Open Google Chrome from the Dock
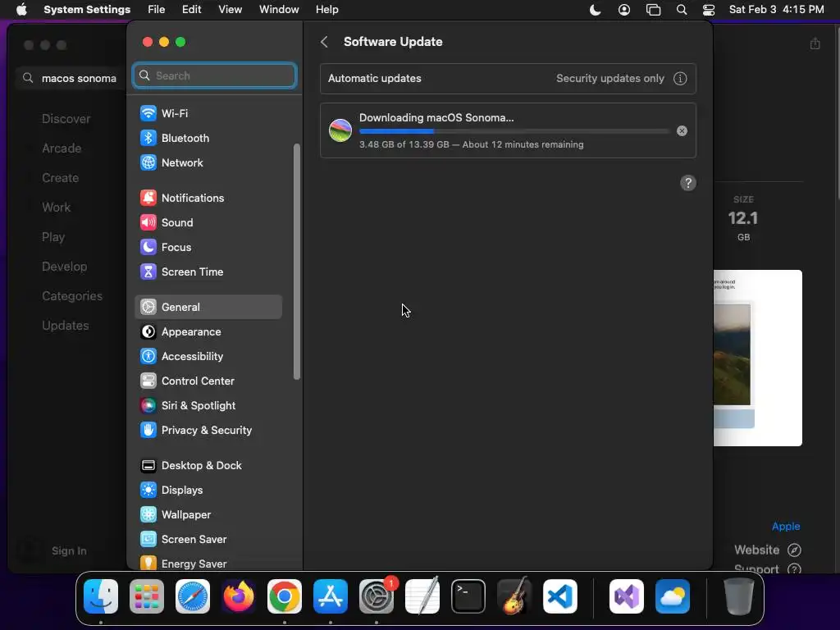This screenshot has height=630, width=840. 285,596
